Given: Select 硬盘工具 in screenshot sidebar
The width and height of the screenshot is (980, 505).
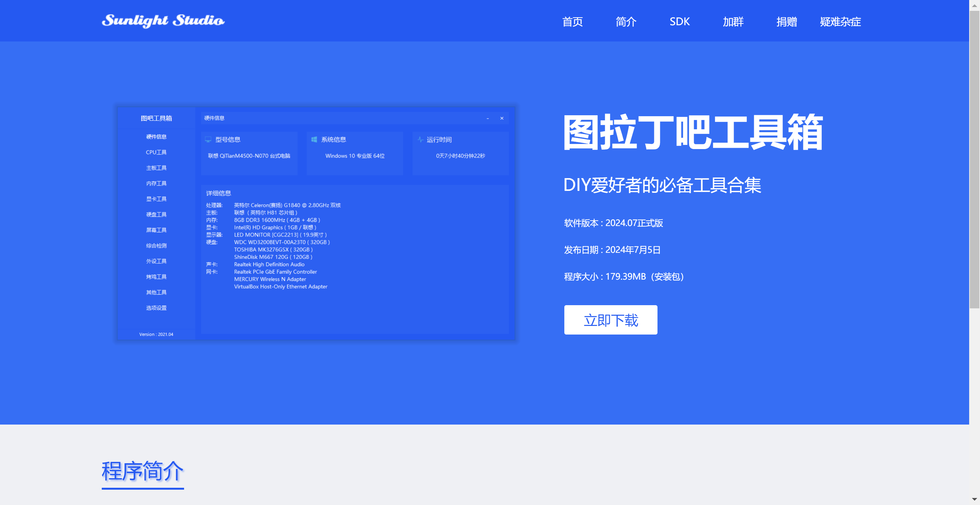Looking at the screenshot, I should click(156, 215).
